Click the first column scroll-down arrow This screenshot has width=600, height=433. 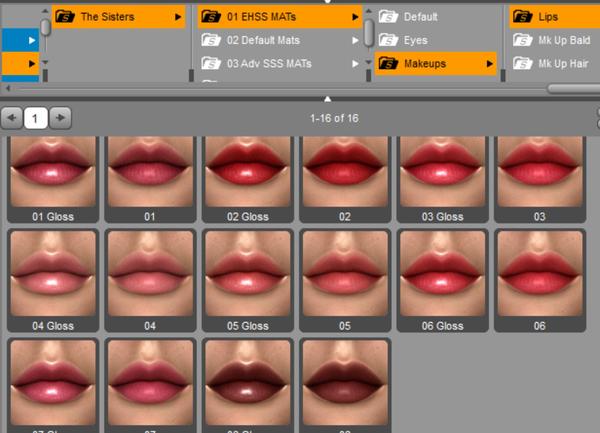pyautogui.click(x=45, y=62)
